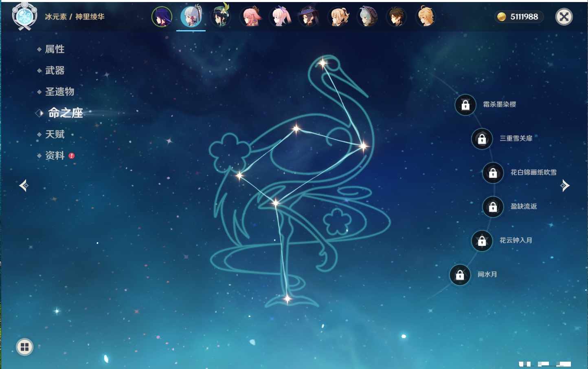The height and width of the screenshot is (369, 588).
Task: Click the constellation name 三重雪关扉
Action: [516, 138]
